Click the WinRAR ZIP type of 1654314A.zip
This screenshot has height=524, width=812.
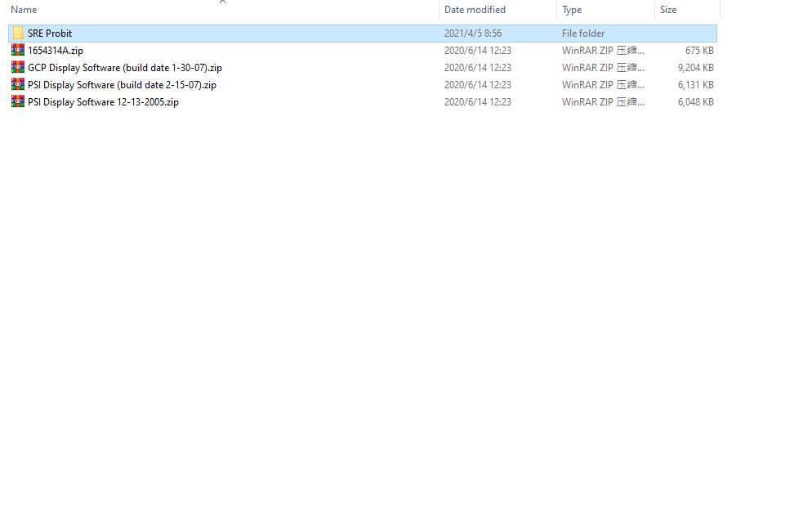[603, 51]
